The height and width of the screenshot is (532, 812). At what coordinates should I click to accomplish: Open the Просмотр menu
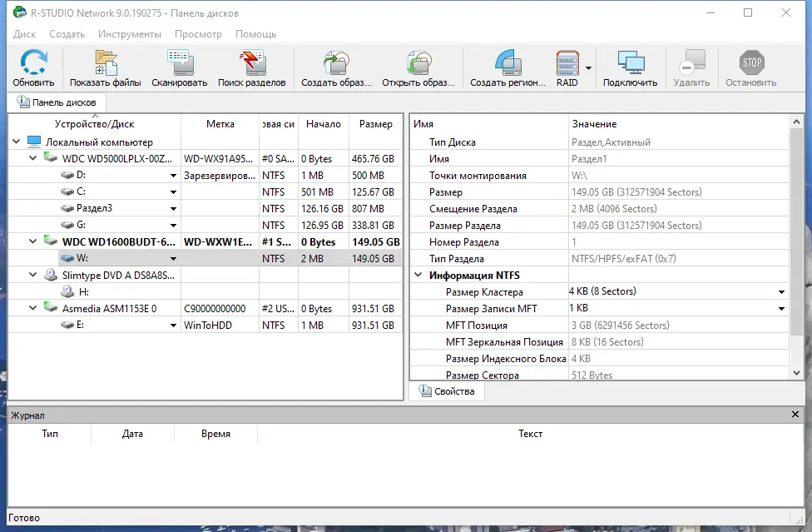click(198, 34)
